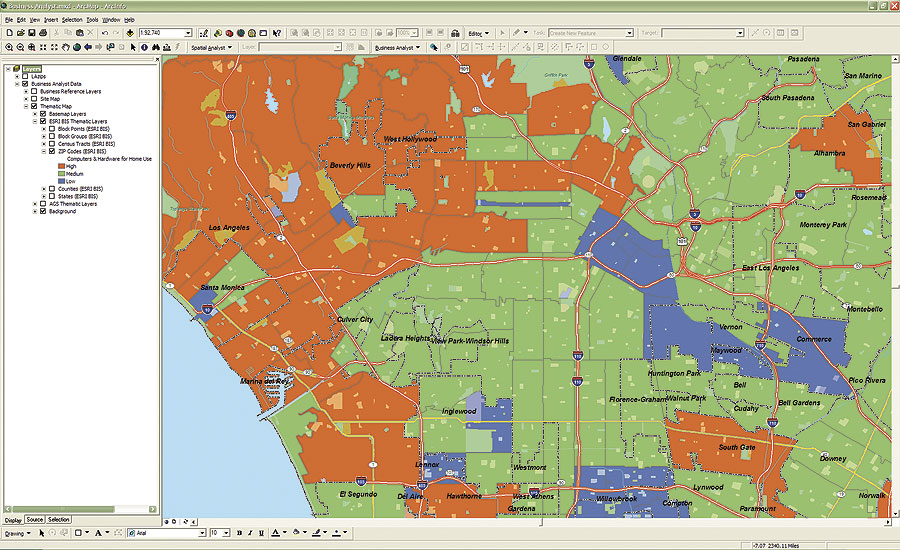Click the Save map document icon
Image resolution: width=900 pixels, height=550 pixels.
31,33
